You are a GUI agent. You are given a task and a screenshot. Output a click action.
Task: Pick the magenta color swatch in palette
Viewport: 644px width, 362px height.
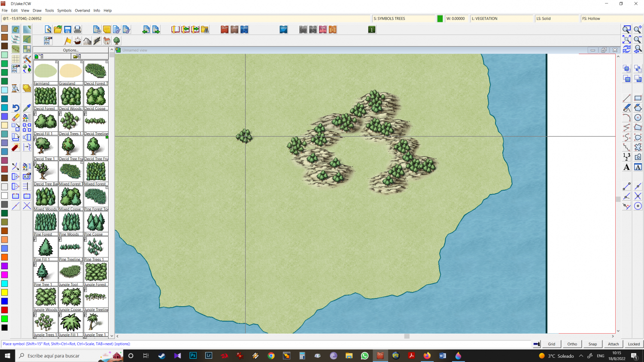point(4,275)
